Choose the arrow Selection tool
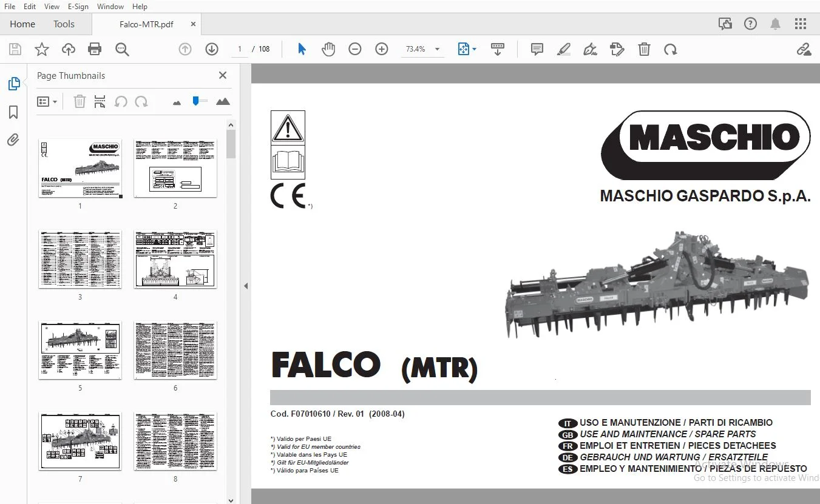Viewport: 820px width, 504px height. click(302, 49)
